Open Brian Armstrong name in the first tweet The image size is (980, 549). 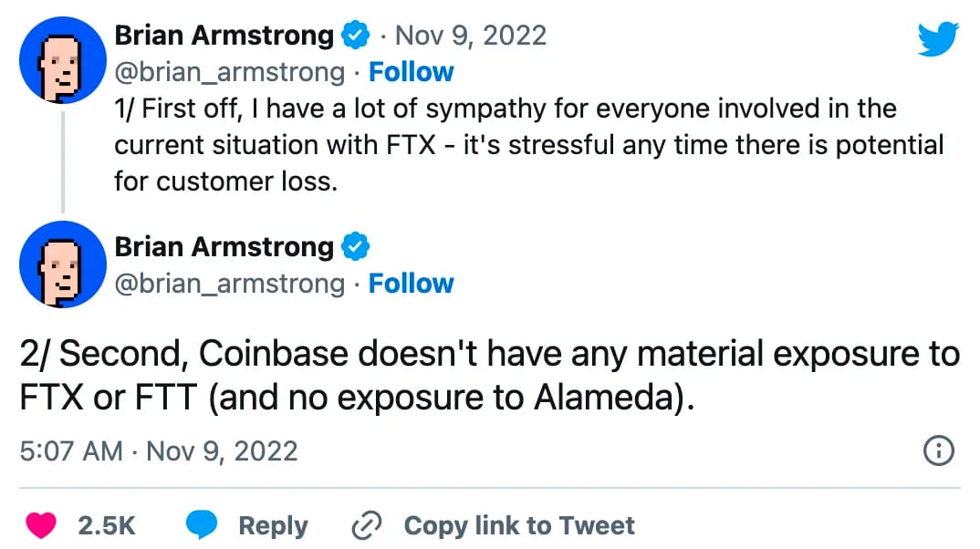tap(224, 36)
